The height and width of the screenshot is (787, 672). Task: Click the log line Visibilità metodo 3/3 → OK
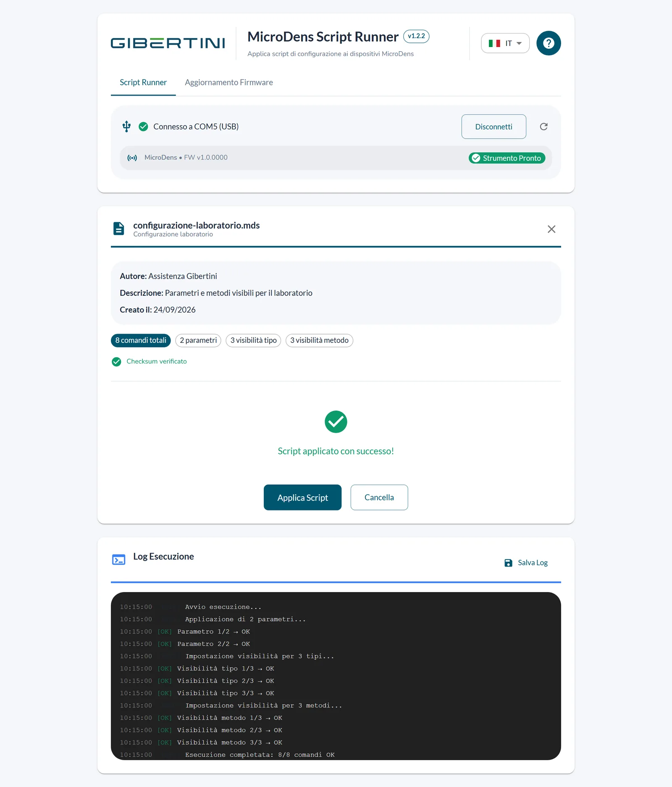tap(230, 742)
